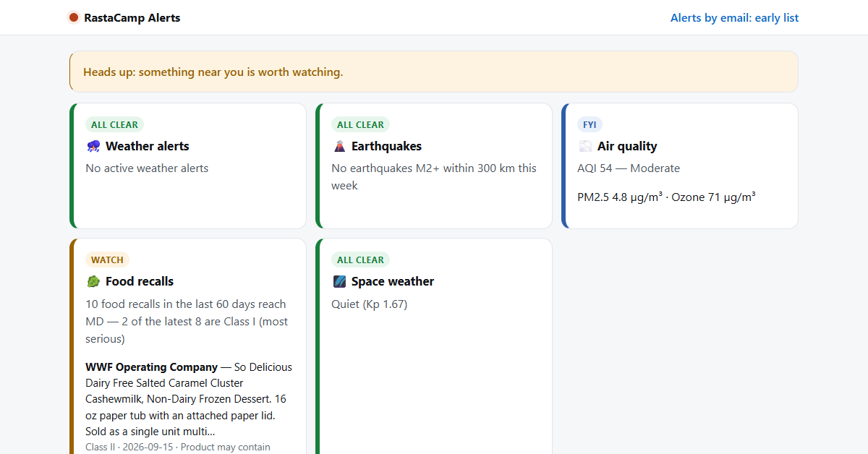Click the "Class II · 2026-09-15" recall detail line
The width and height of the screenshot is (868, 454).
pos(178,447)
